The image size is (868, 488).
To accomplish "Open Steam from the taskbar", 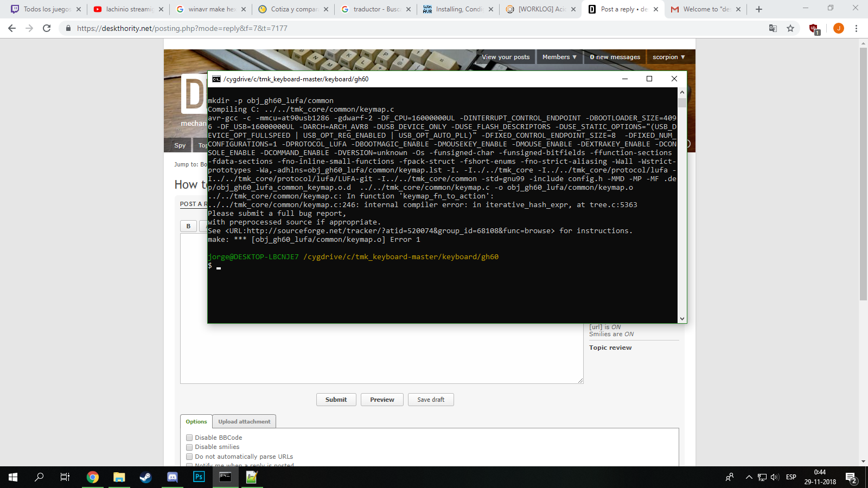I will pyautogui.click(x=145, y=477).
